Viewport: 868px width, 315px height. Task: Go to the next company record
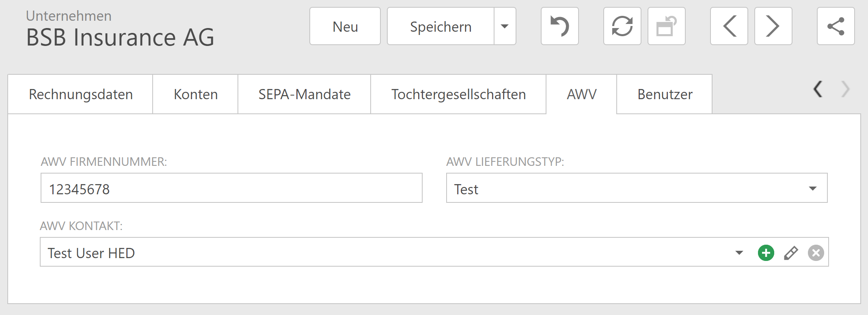coord(773,26)
